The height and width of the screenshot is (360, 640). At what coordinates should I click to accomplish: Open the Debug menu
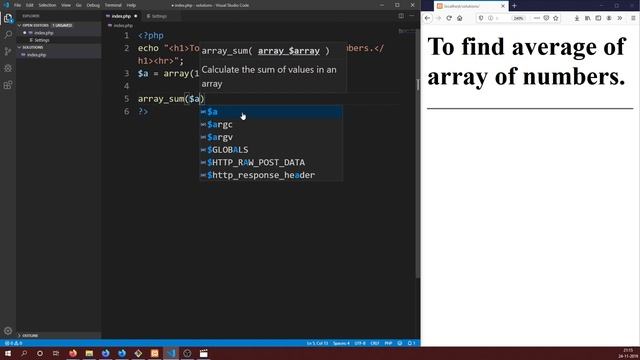click(x=93, y=5)
